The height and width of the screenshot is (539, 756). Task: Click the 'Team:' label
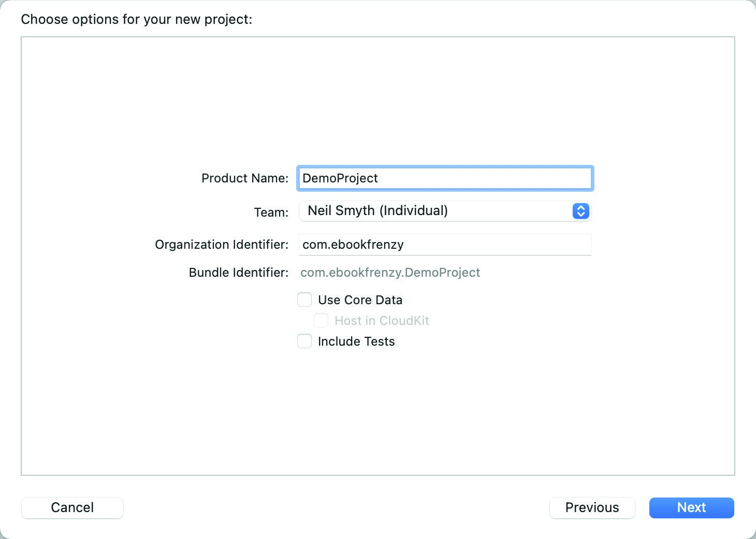(271, 212)
